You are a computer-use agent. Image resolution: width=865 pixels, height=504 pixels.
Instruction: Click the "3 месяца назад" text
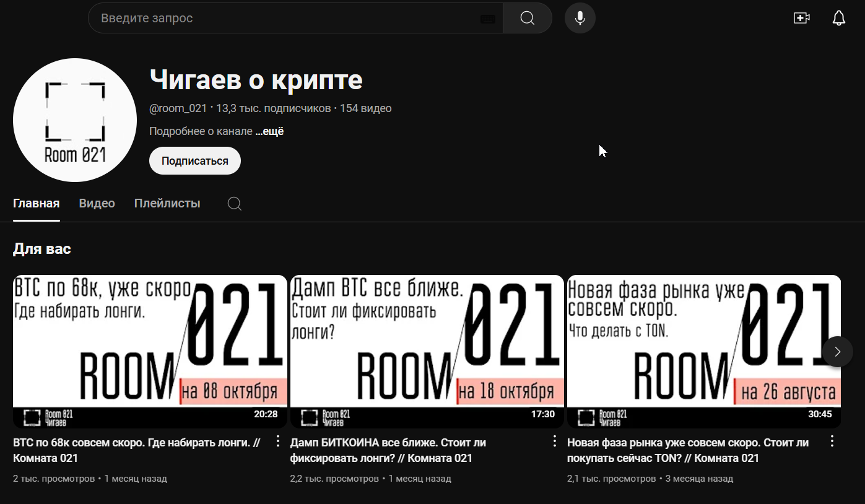[x=699, y=479]
